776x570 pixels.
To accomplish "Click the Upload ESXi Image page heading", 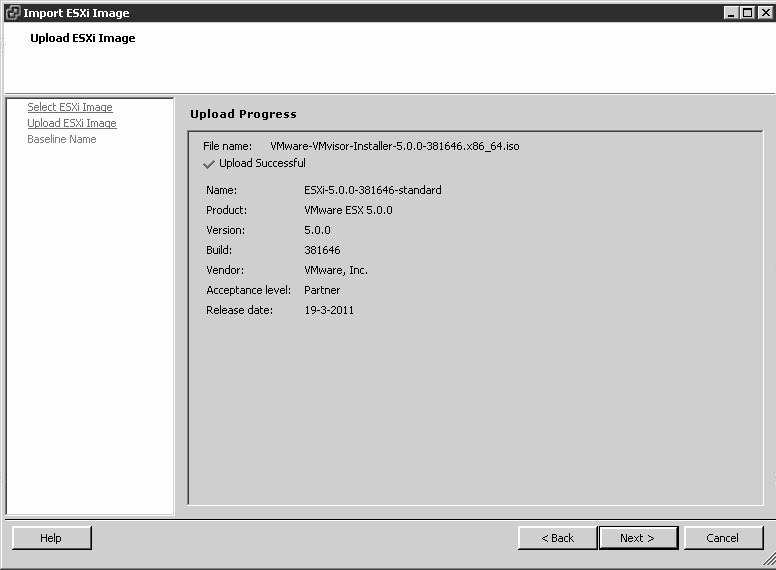I will click(83, 38).
